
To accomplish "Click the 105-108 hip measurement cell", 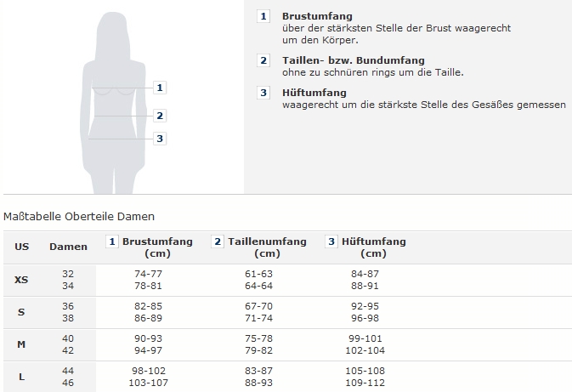I will [367, 372].
